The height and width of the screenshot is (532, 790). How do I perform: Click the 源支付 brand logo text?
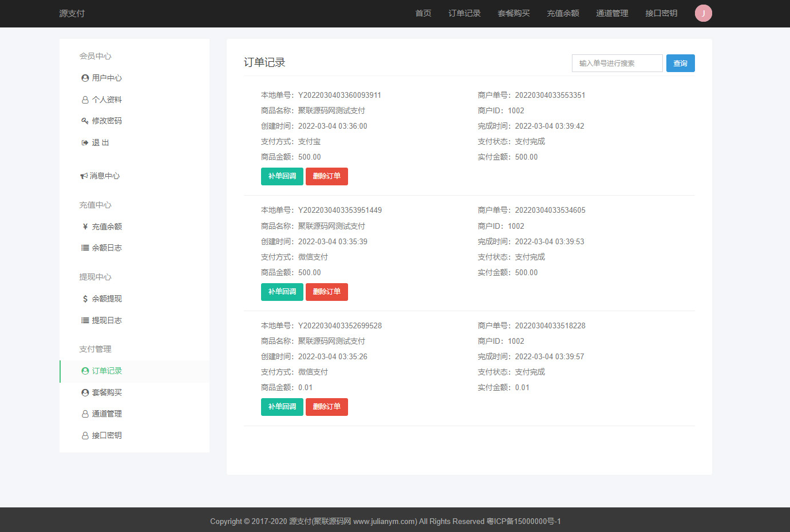click(x=72, y=13)
